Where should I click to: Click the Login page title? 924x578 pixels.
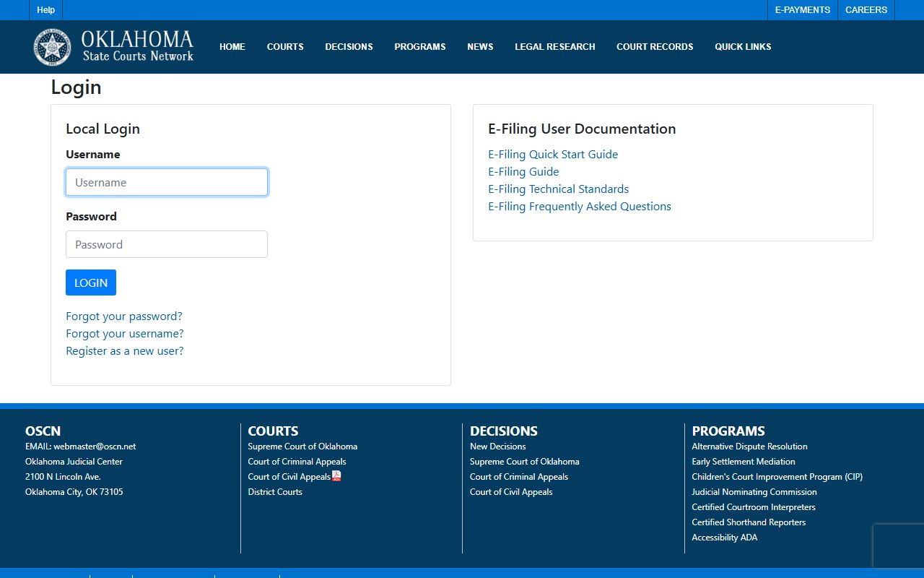click(76, 87)
